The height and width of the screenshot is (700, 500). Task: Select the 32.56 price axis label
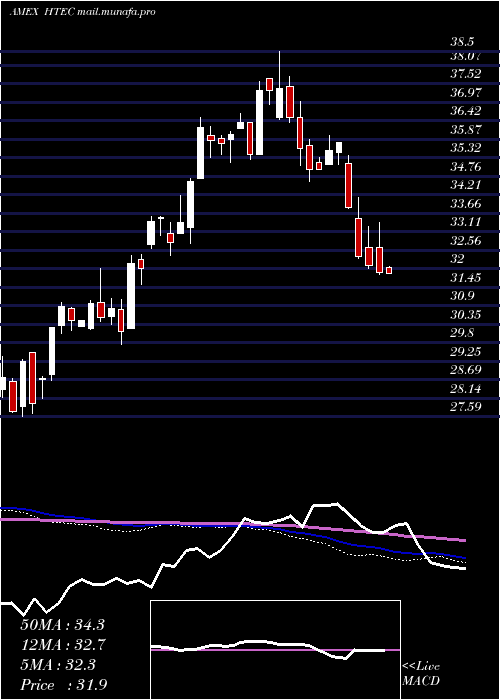click(466, 241)
